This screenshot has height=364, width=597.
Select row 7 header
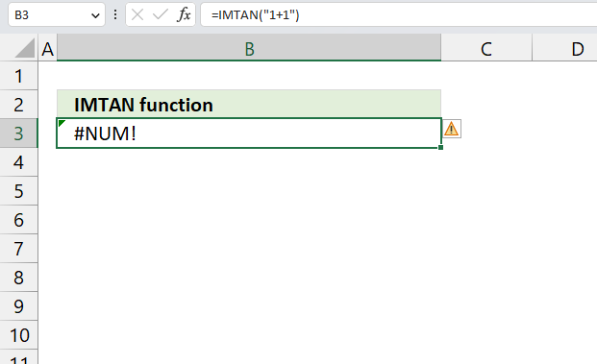(18, 249)
